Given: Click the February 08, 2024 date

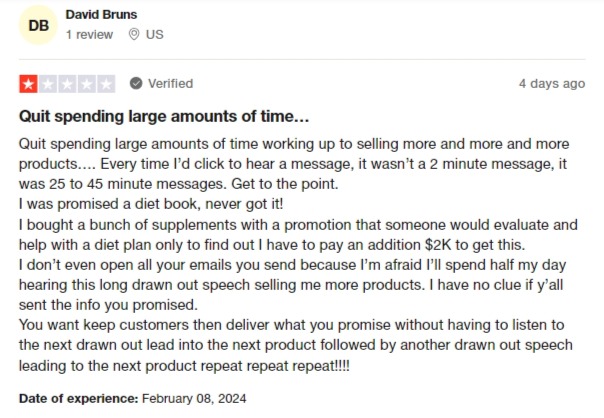Looking at the screenshot, I should tap(194, 398).
